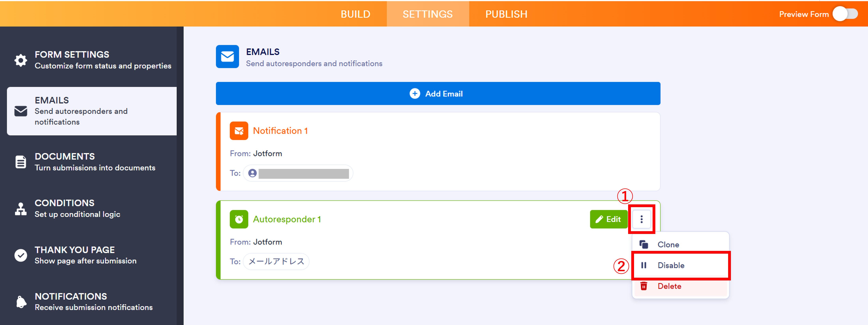Screen dimensions: 868x325
Task: Click the Emails envelope icon in the sidebar
Action: click(21, 111)
